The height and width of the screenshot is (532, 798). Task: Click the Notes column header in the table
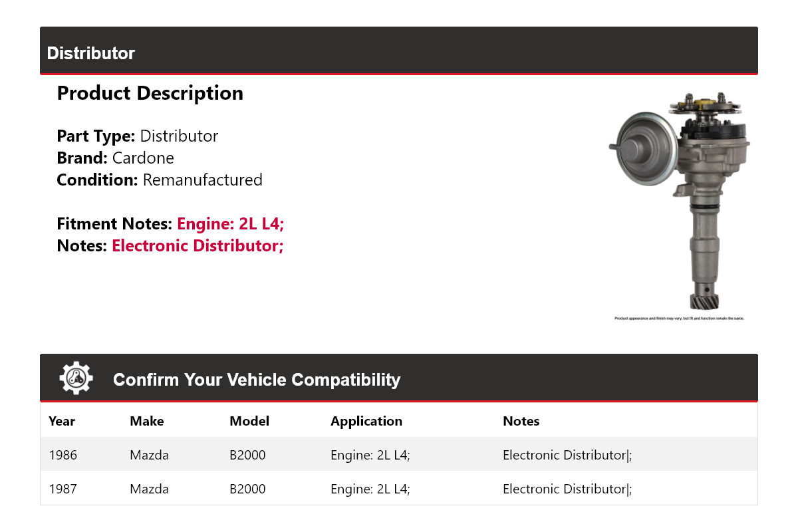[x=521, y=421]
